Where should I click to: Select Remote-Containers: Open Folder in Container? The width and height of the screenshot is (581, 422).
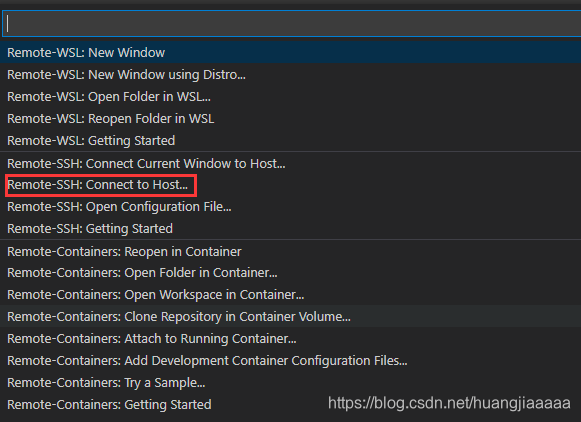[290, 273]
